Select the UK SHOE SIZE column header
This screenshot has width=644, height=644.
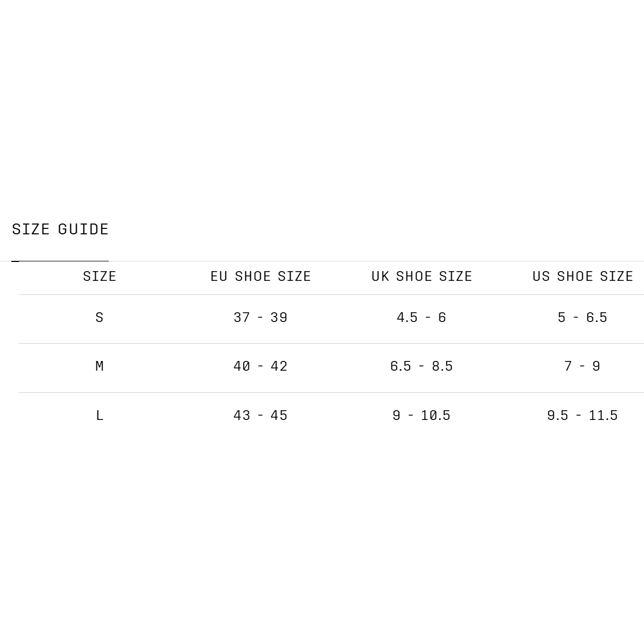(422, 277)
